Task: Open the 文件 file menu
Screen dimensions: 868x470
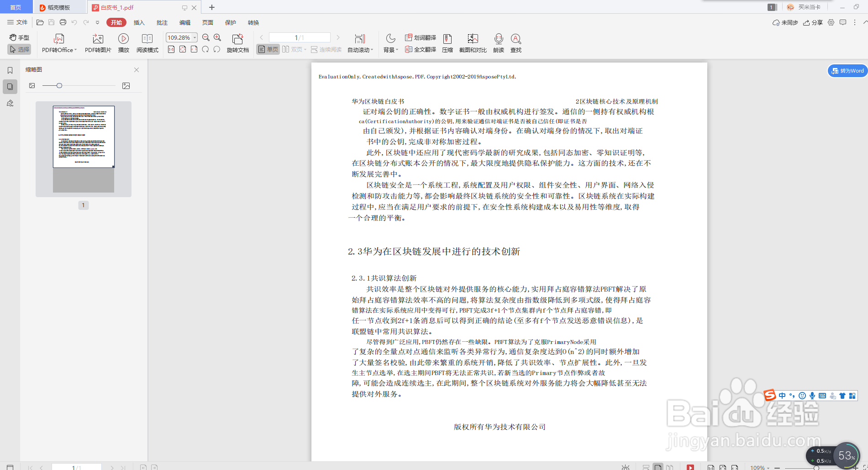Action: 17,22
